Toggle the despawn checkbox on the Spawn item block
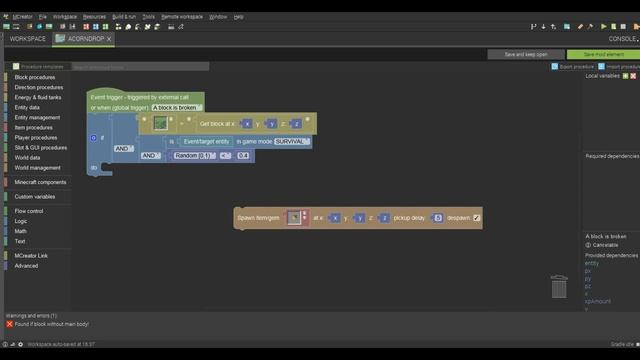The width and height of the screenshot is (640, 360). point(476,218)
